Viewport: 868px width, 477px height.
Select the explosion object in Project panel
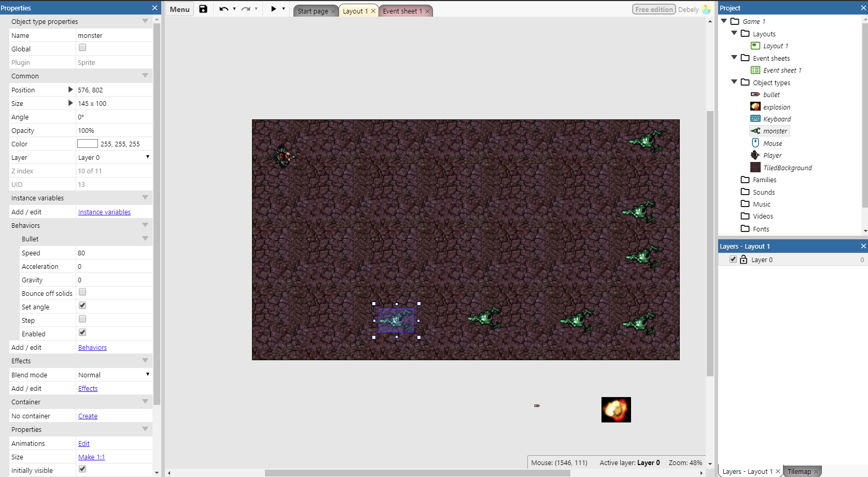(755, 106)
